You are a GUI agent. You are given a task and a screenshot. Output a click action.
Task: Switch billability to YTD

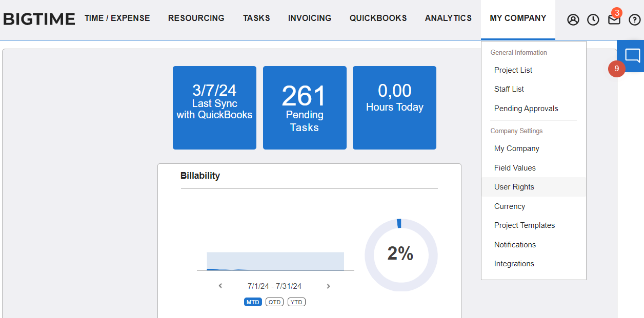pos(296,302)
